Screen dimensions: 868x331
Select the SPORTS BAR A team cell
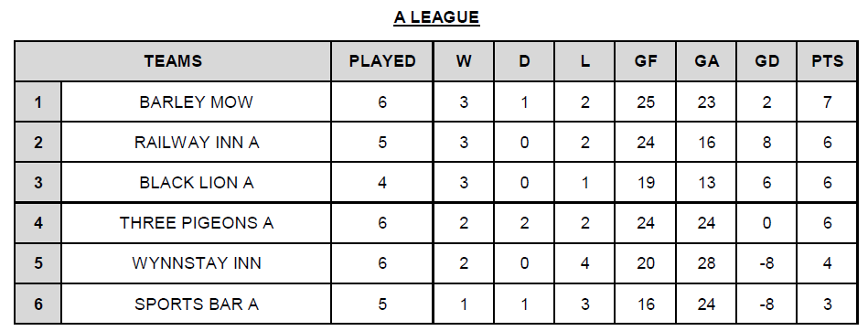click(x=196, y=304)
